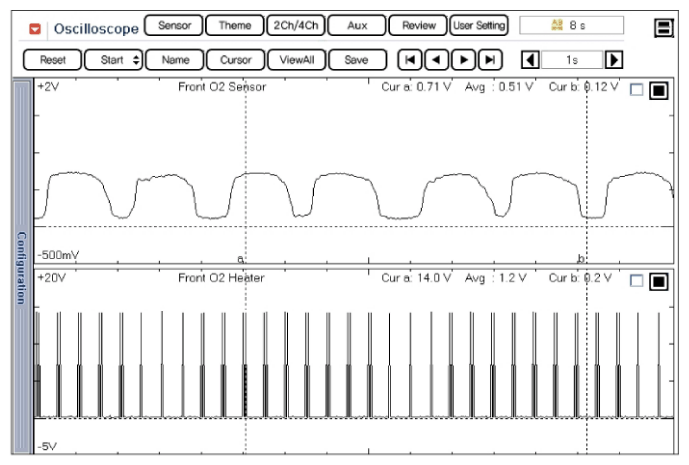This screenshot has height=465, width=689.
Task: Toggle the Front O2 Sensor checkbox
Action: click(x=638, y=91)
